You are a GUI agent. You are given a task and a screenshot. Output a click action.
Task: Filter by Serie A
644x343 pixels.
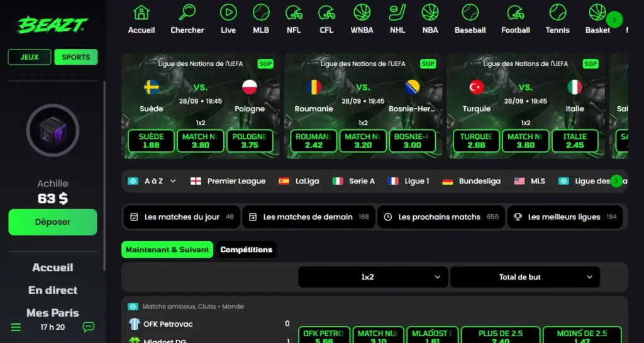pyautogui.click(x=353, y=181)
